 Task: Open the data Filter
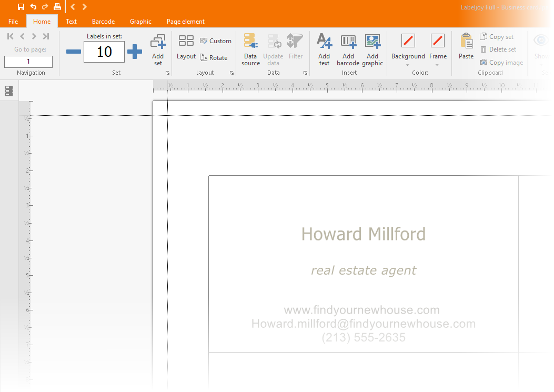pyautogui.click(x=295, y=47)
